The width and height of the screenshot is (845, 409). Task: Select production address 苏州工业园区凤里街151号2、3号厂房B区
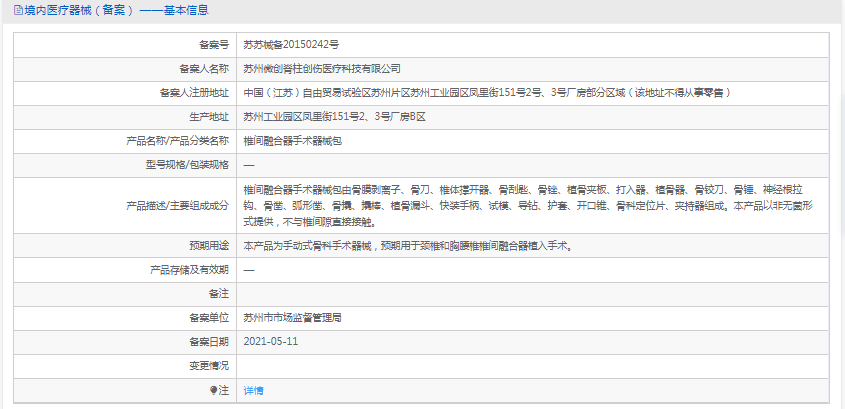click(x=335, y=117)
